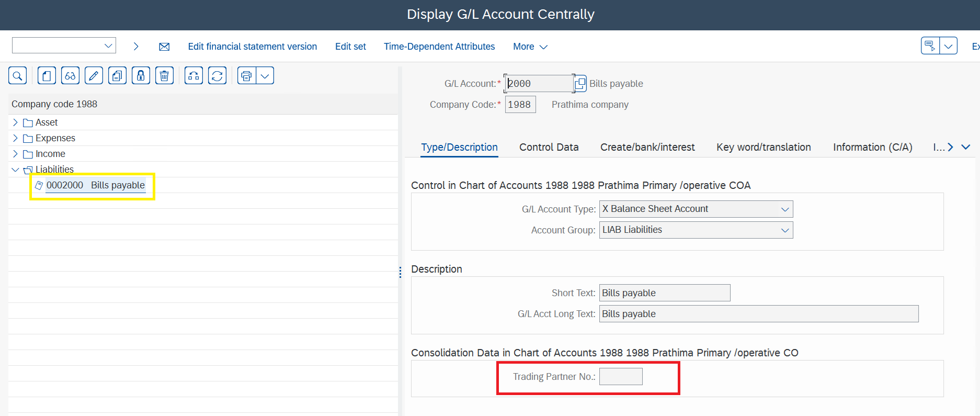
Task: Click the Block padlock icon
Action: [x=141, y=76]
